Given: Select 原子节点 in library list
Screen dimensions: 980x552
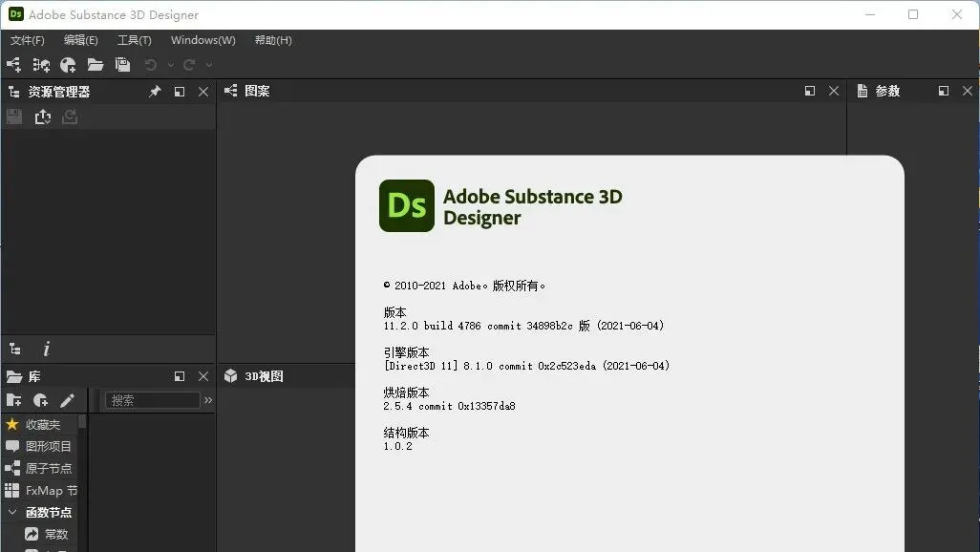Looking at the screenshot, I should 41,468.
